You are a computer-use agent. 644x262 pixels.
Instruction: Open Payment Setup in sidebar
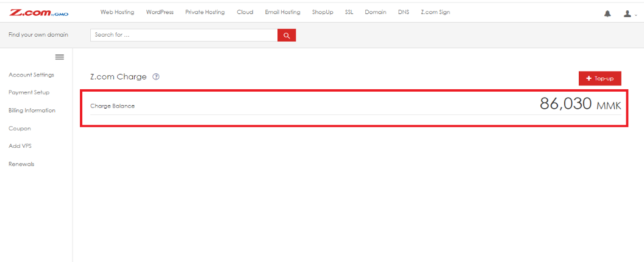pyautogui.click(x=29, y=93)
